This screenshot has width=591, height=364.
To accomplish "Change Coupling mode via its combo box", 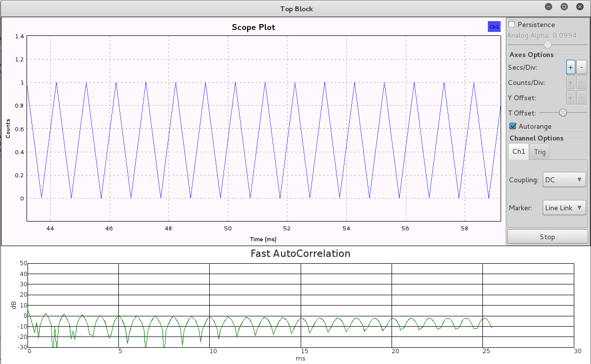I will (x=564, y=180).
